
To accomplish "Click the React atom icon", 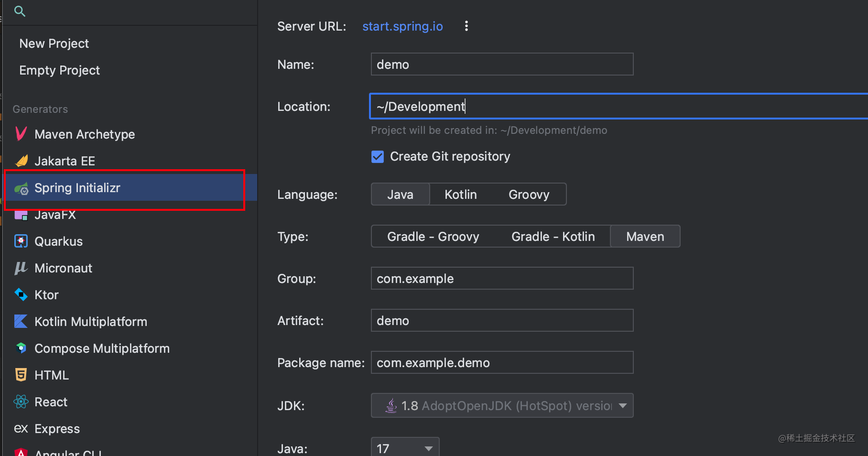I will click(21, 402).
